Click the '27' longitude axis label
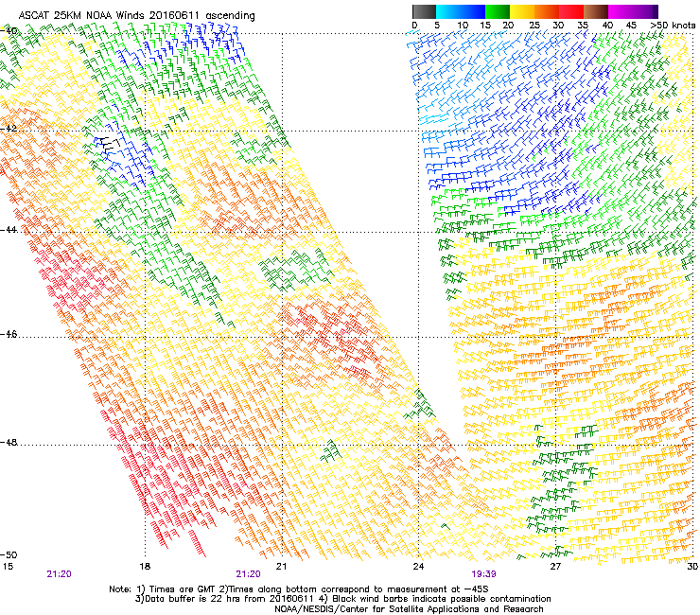Screen dimensions: 700x615 pos(555,567)
